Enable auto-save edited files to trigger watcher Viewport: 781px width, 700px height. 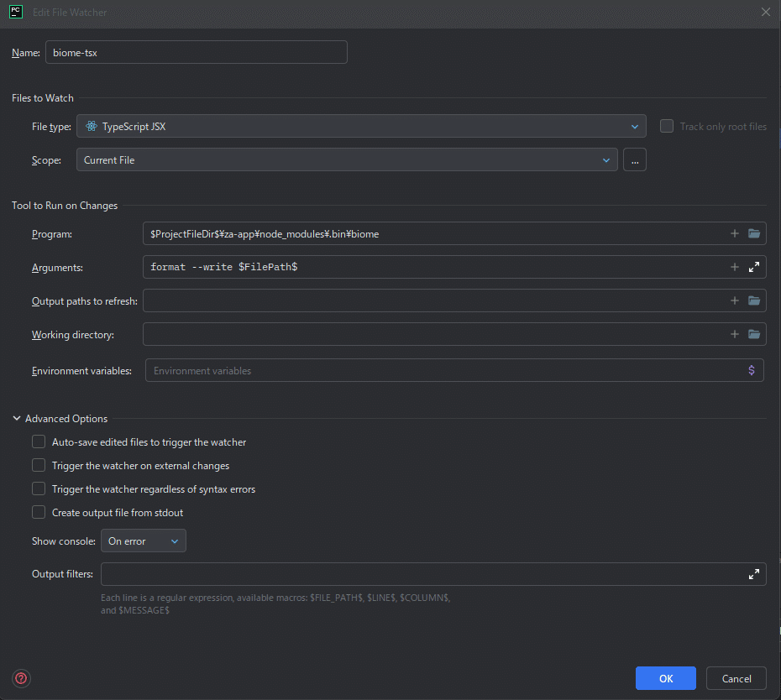click(39, 441)
